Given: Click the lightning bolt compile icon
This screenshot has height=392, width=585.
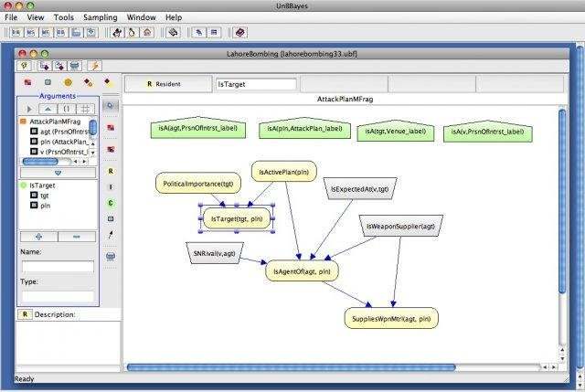Looking at the screenshot, I should click(95, 66).
